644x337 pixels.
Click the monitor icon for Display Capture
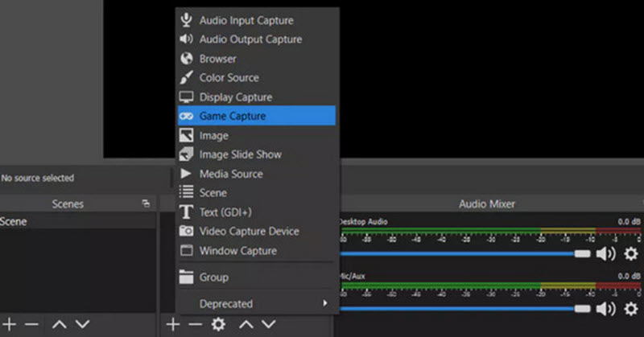(187, 97)
